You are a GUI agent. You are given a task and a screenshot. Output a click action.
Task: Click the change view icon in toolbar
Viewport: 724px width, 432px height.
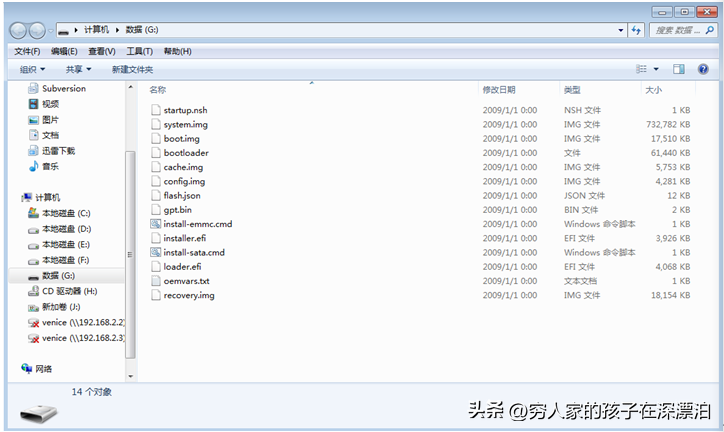[x=641, y=69]
